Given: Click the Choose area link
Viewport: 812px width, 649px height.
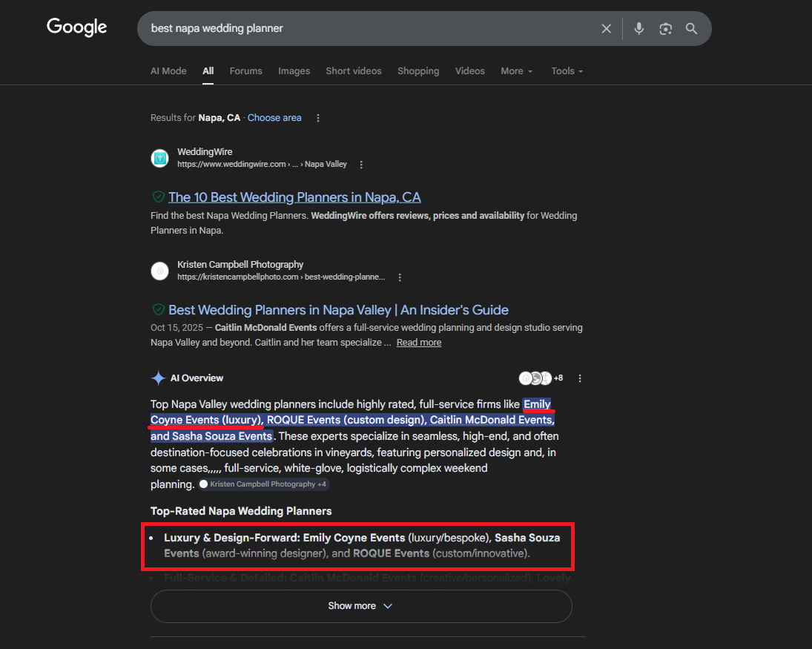Looking at the screenshot, I should click(x=274, y=118).
